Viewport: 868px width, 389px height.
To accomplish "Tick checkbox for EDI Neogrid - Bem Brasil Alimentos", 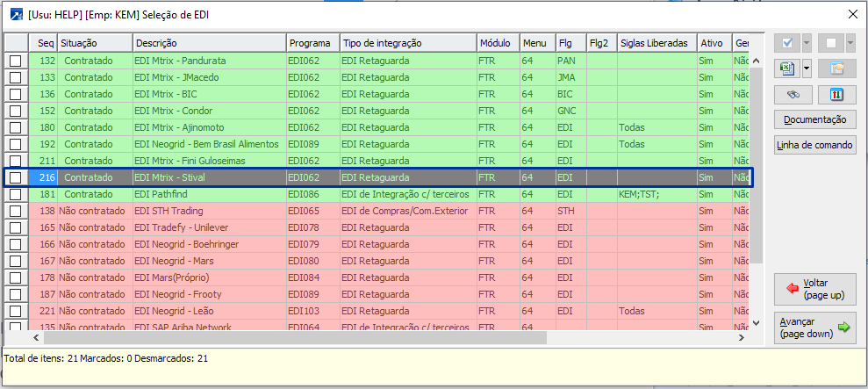I will click(x=16, y=144).
